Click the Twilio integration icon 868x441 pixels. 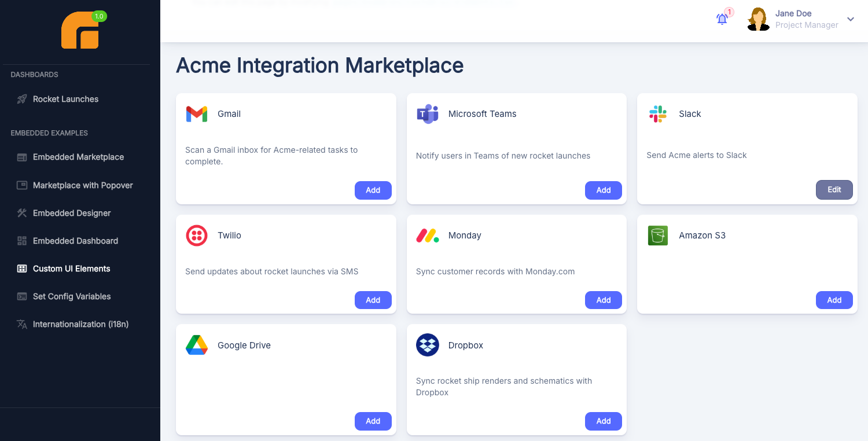(197, 236)
